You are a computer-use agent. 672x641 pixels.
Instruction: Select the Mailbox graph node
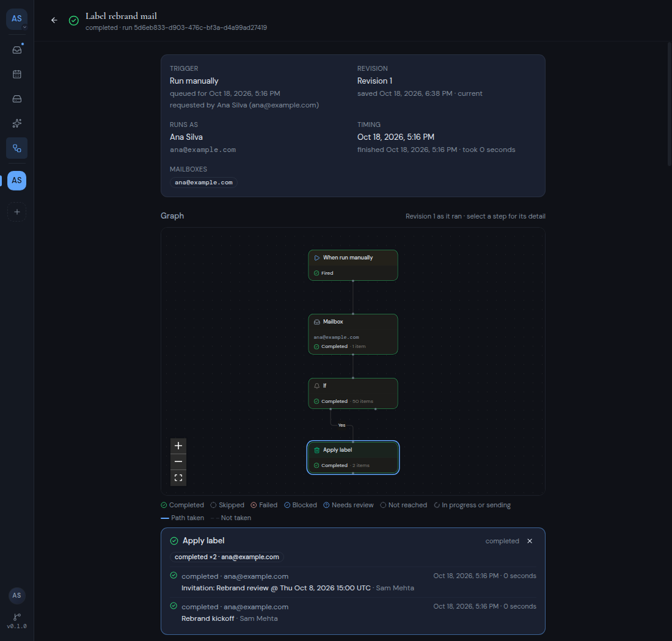352,334
